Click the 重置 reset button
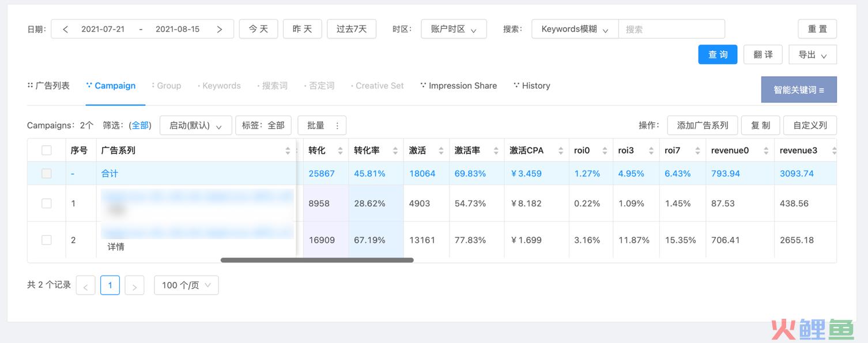Image resolution: width=868 pixels, height=343 pixels. pos(817,29)
